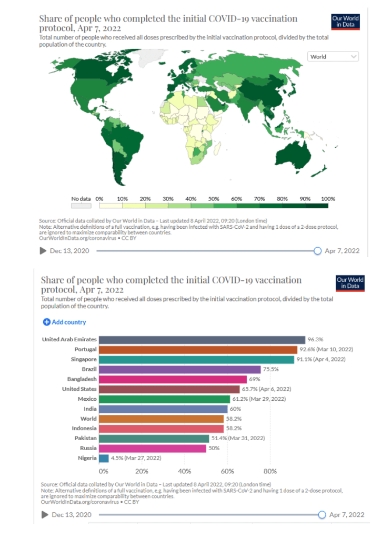Click the Brazil bar
This screenshot has height=538, width=392.
179,369
